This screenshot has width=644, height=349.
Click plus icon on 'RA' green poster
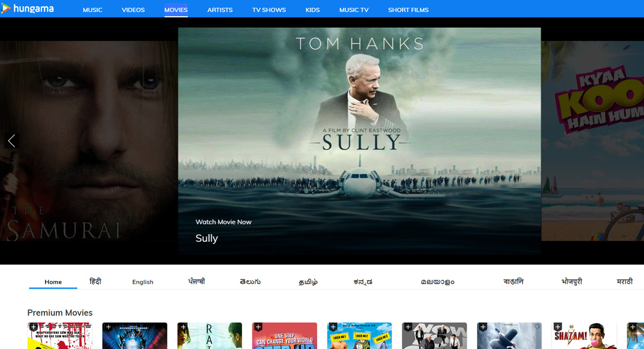coord(183,326)
